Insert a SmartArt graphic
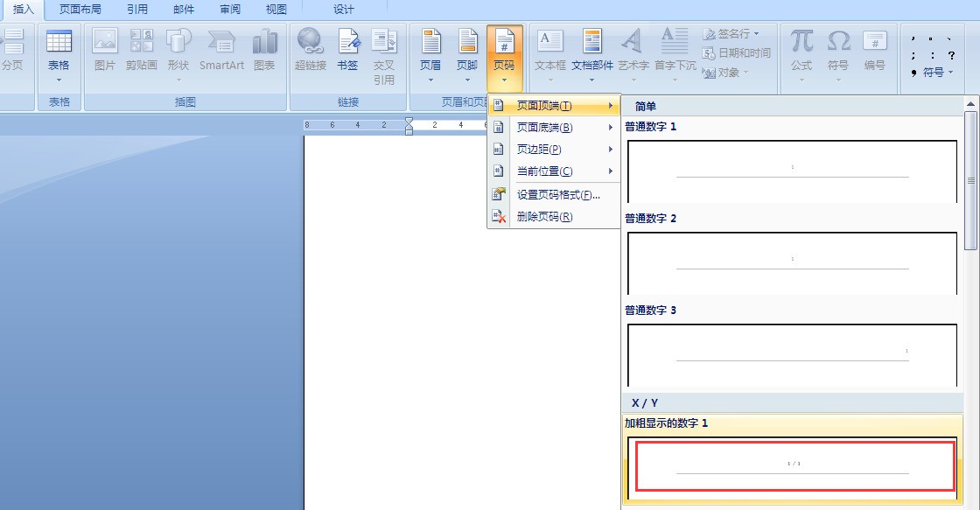Screen dimensions: 980x510 tap(221, 54)
